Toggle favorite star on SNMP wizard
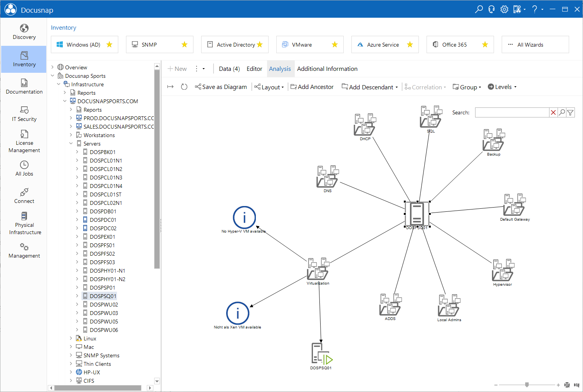This screenshot has height=392, width=583. (x=185, y=45)
